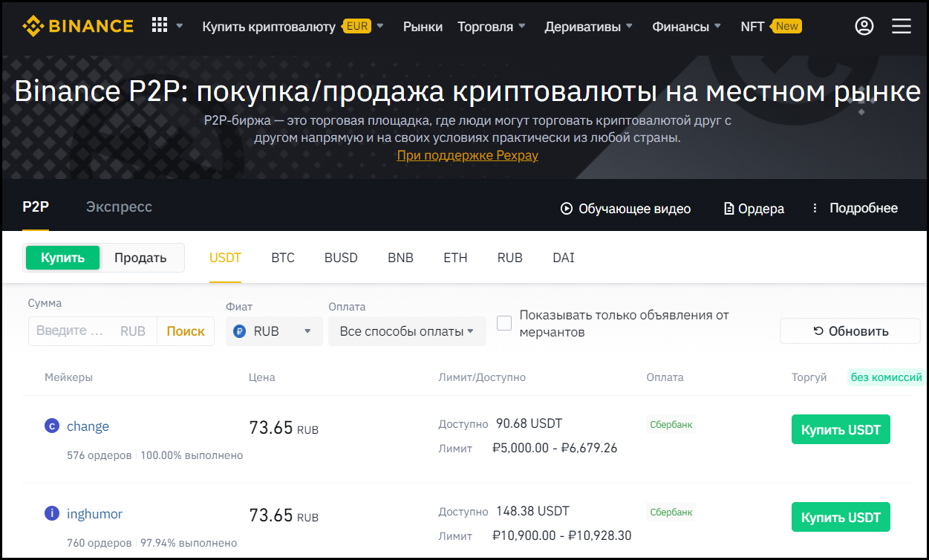Click 576 ордеров stats text

pyautogui.click(x=100, y=455)
